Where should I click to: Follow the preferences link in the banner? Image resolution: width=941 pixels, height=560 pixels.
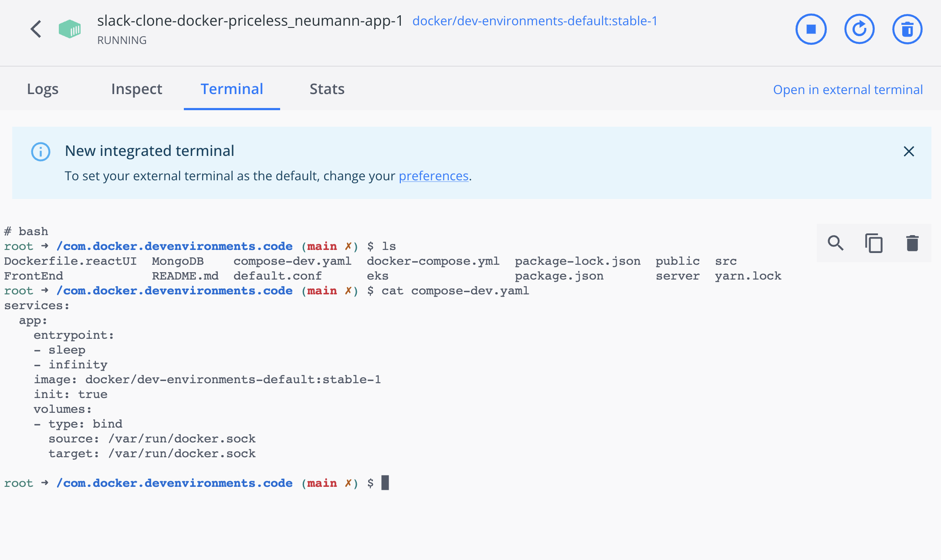433,176
